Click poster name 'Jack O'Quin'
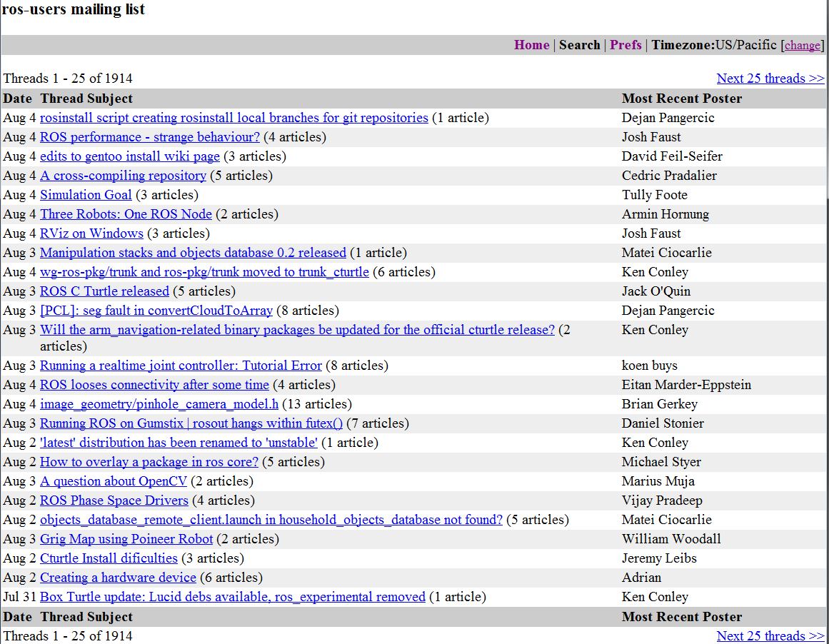The image size is (829, 644). coord(656,291)
